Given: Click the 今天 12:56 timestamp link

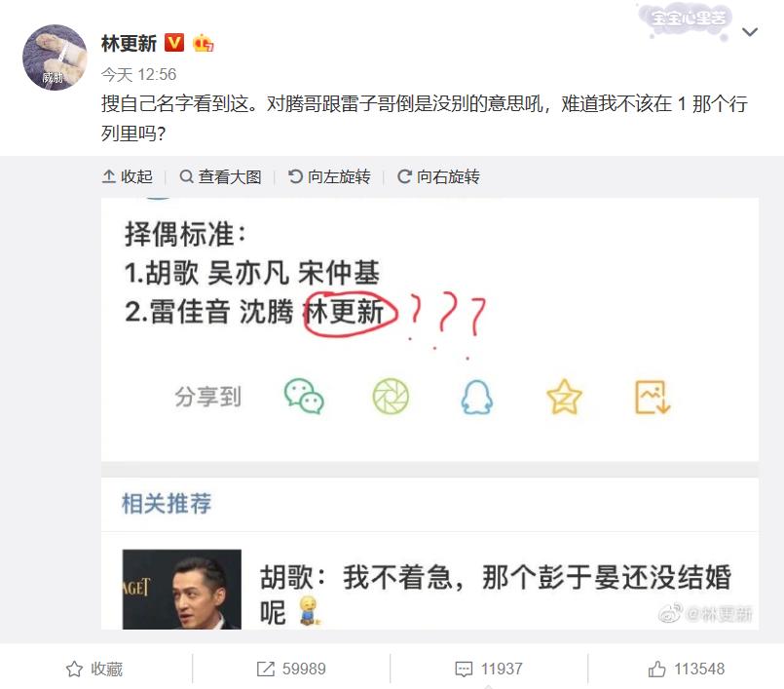Looking at the screenshot, I should point(138,75).
